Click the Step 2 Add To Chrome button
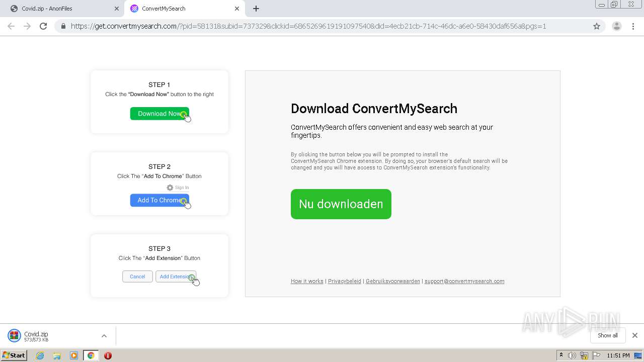Image resolution: width=644 pixels, height=362 pixels. click(x=159, y=200)
